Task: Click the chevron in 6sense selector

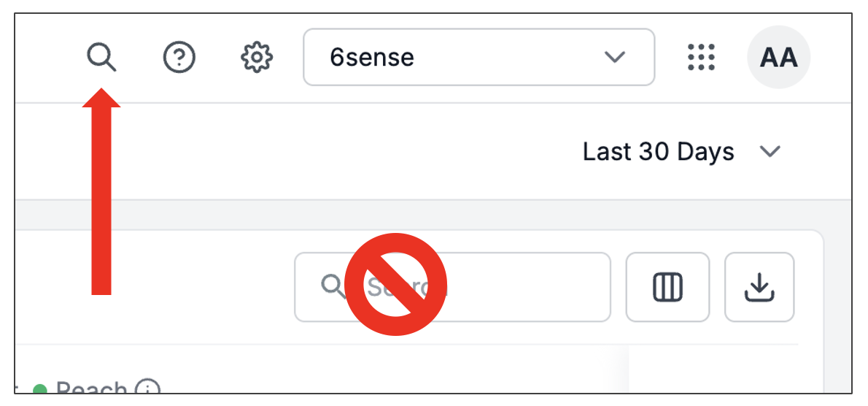Action: [614, 57]
